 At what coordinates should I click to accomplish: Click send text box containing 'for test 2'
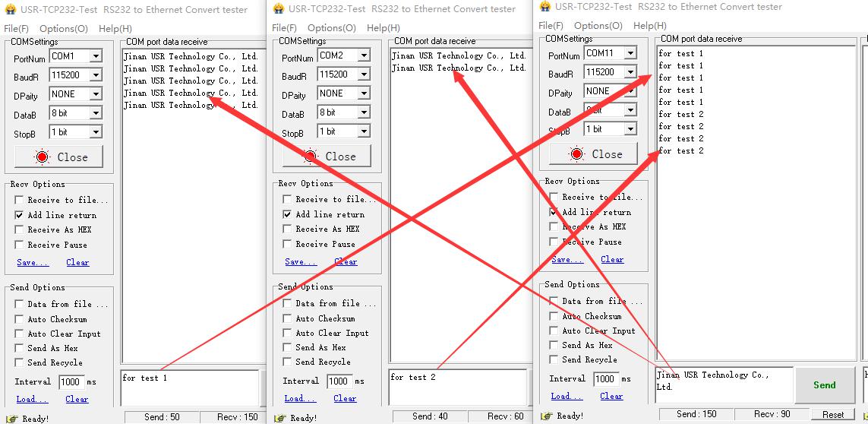tap(458, 388)
